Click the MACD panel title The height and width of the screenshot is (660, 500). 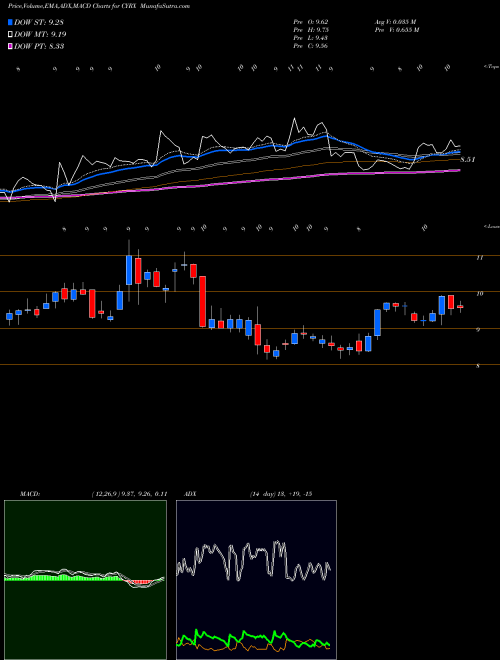29,494
